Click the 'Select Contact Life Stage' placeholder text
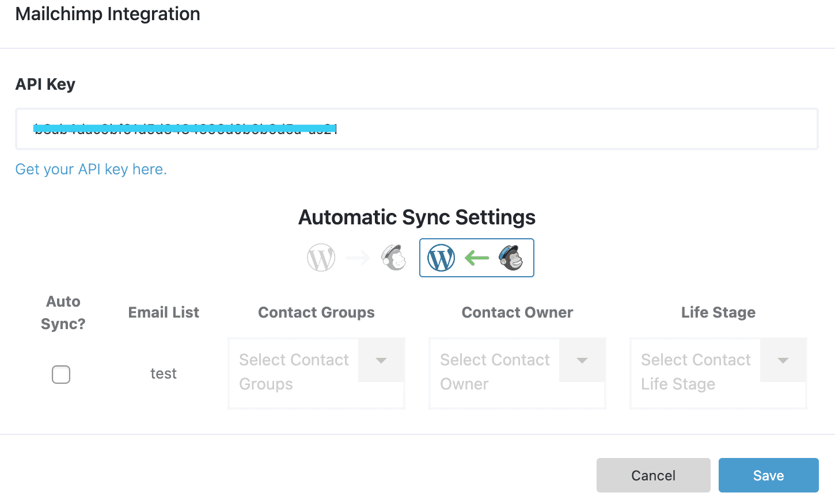835x504 pixels. point(696,372)
